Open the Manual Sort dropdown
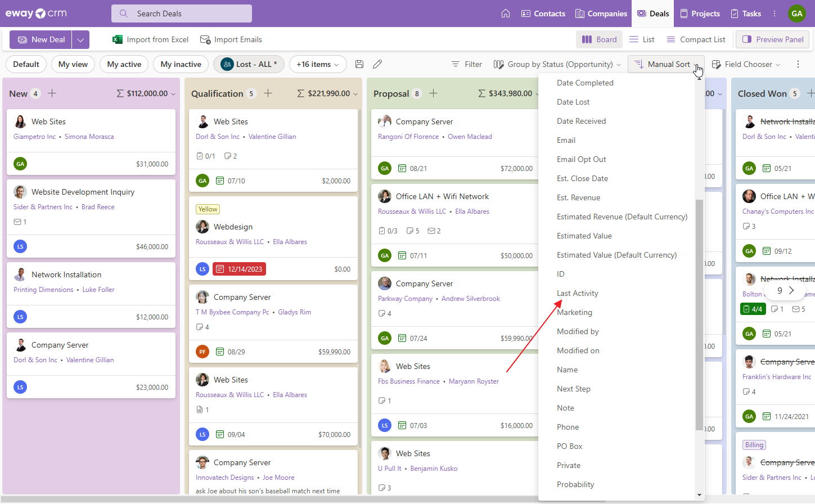815x504 pixels. coord(665,64)
